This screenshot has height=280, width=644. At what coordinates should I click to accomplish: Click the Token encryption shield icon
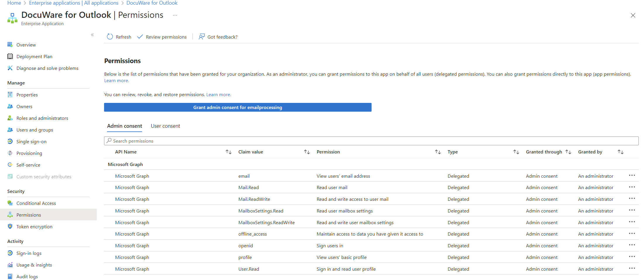(10, 226)
